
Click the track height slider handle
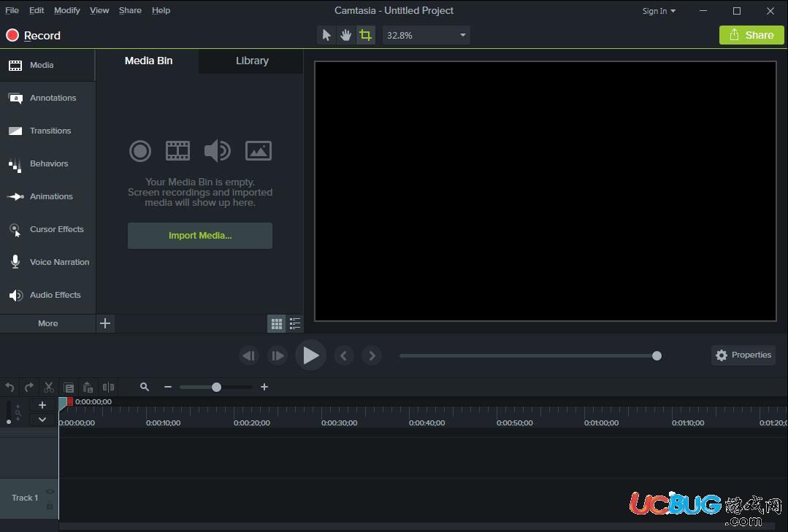(9, 422)
